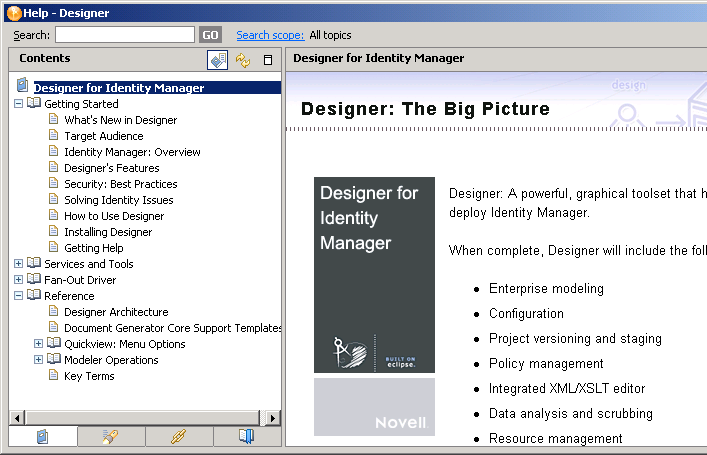Switch to the Contents view tab icon
707x455 pixels.
point(42,437)
